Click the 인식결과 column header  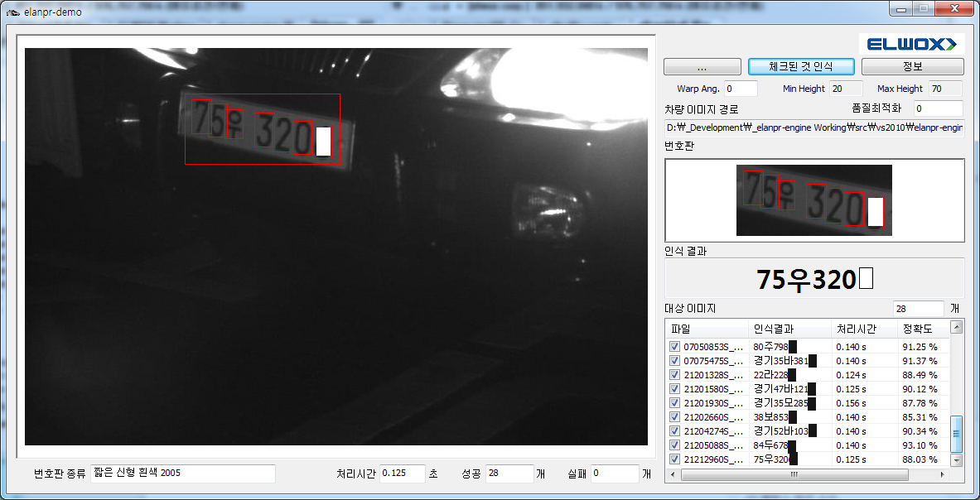pyautogui.click(x=789, y=329)
